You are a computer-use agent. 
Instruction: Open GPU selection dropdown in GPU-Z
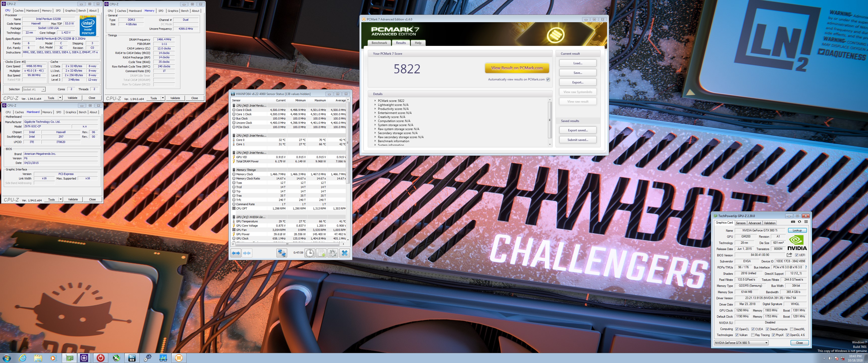tap(741, 343)
